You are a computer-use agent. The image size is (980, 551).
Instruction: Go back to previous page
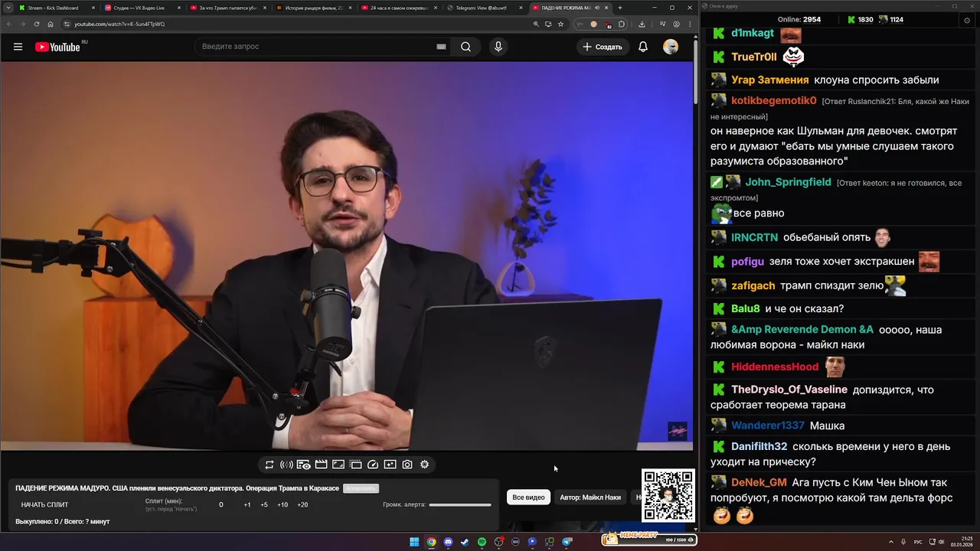(8, 24)
